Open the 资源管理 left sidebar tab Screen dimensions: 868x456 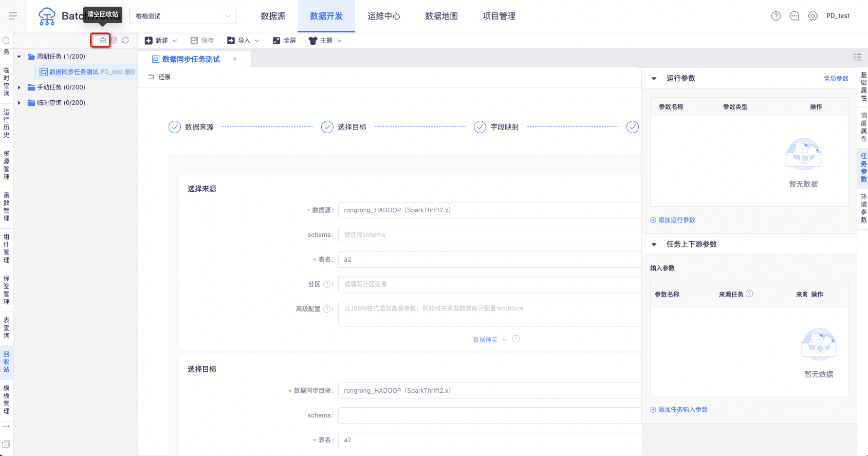(x=6, y=165)
